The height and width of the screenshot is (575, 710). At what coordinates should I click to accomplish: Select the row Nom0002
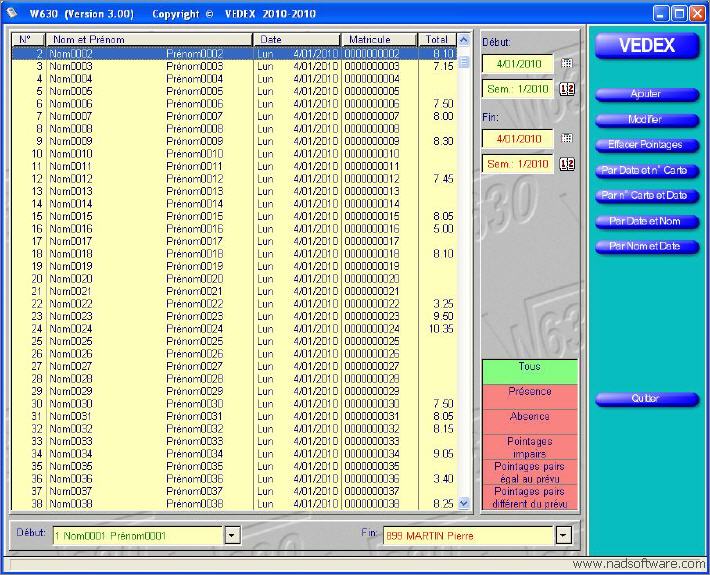point(234,54)
